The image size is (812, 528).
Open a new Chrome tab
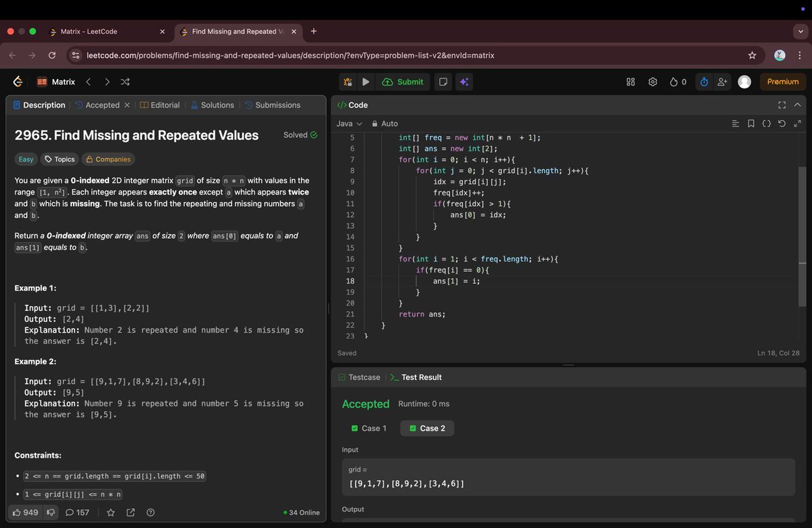point(313,31)
